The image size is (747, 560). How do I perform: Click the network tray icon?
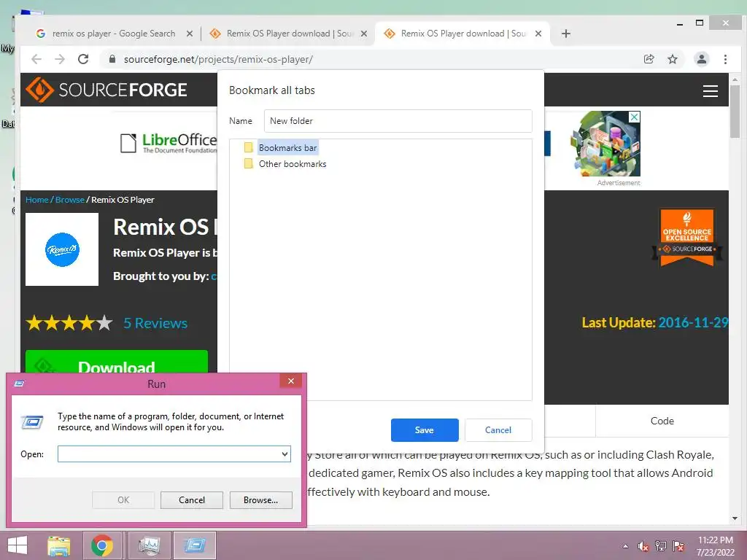coord(661,546)
